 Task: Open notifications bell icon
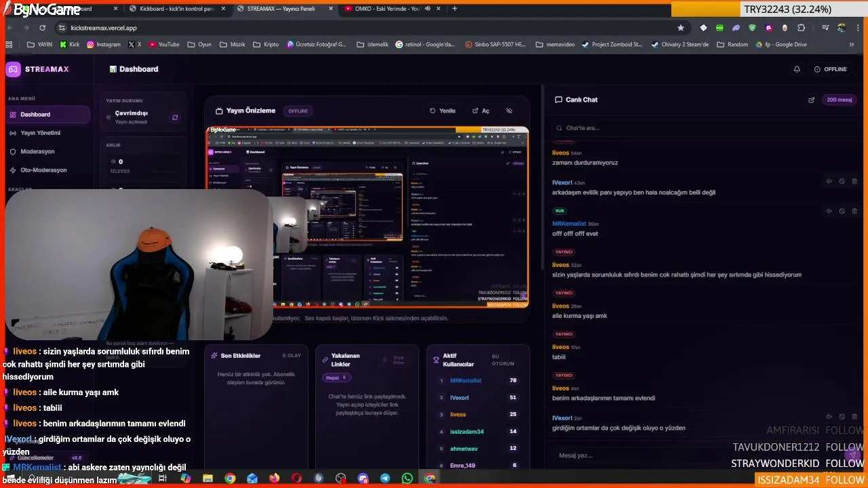click(797, 69)
